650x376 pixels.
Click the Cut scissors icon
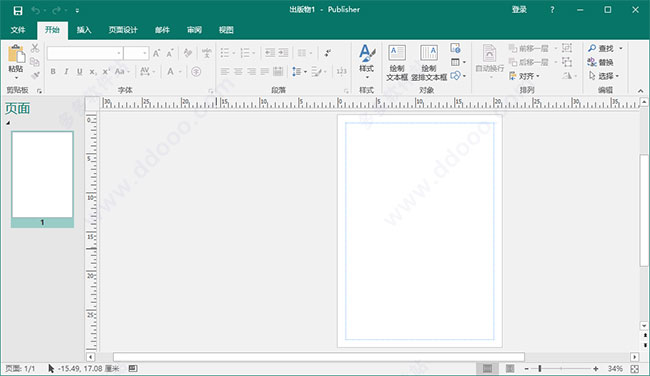35,48
